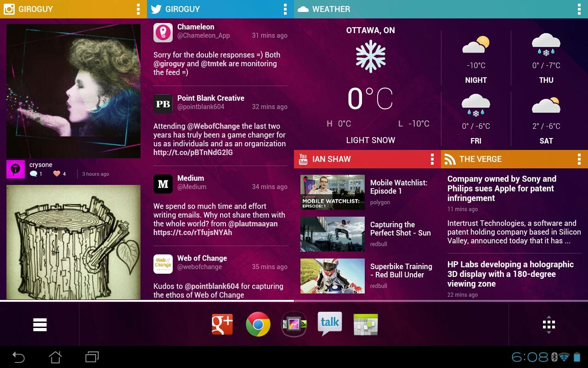Open the pBTnNdG2lG link in tweet
The image size is (588, 368).
click(x=193, y=152)
